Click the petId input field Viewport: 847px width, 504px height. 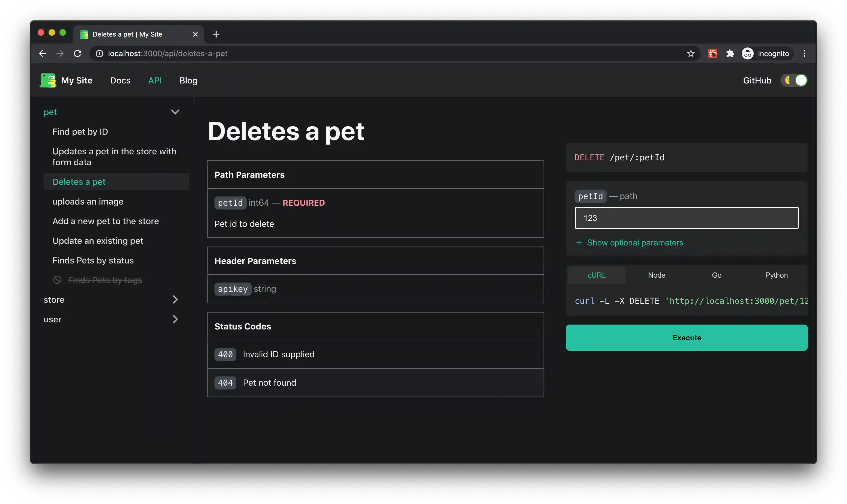click(686, 218)
